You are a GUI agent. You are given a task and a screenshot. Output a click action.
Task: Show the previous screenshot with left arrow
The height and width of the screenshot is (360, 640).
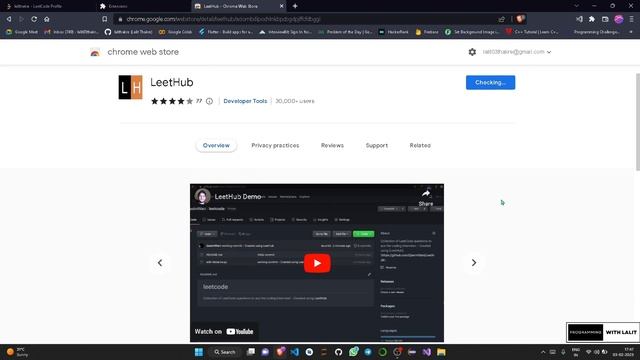point(160,263)
